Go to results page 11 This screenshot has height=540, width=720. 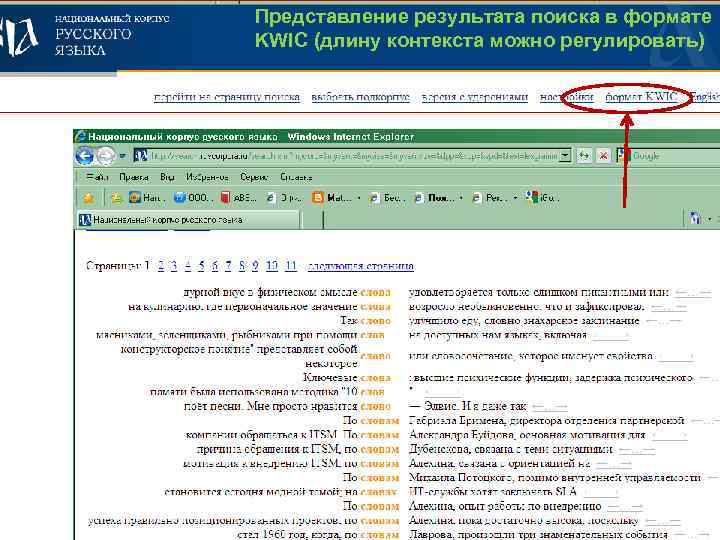(x=291, y=265)
